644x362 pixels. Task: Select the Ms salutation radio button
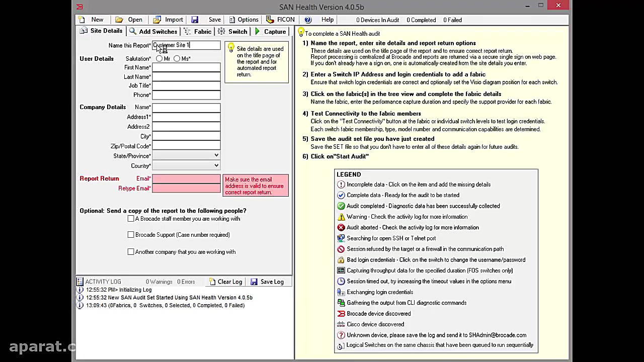coord(177,59)
